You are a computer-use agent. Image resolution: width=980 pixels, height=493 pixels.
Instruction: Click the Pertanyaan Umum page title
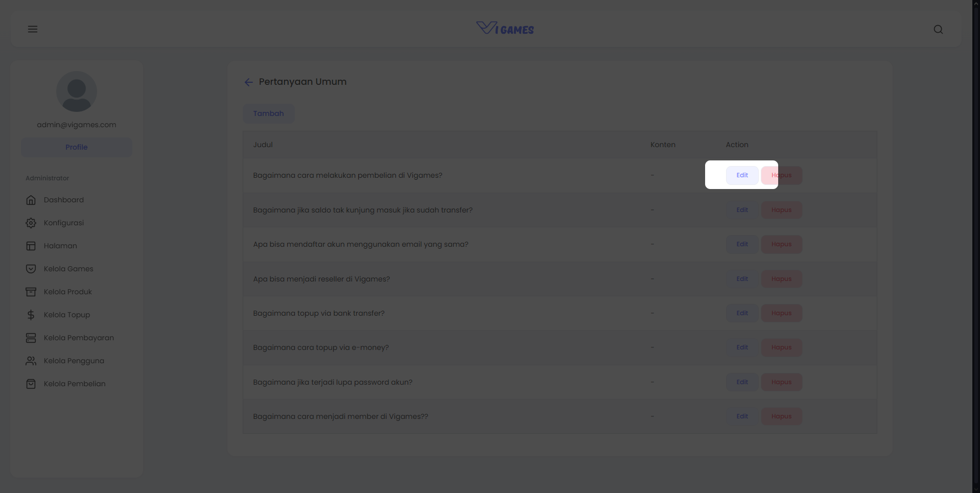coord(302,82)
